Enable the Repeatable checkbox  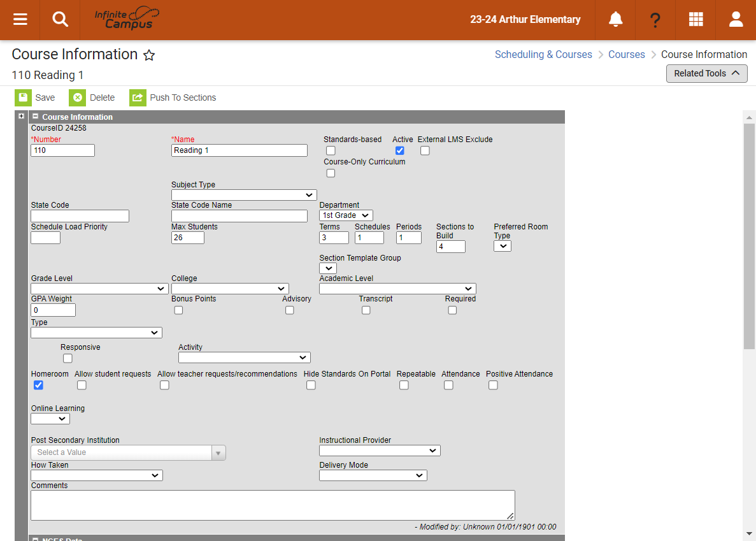[x=404, y=386]
